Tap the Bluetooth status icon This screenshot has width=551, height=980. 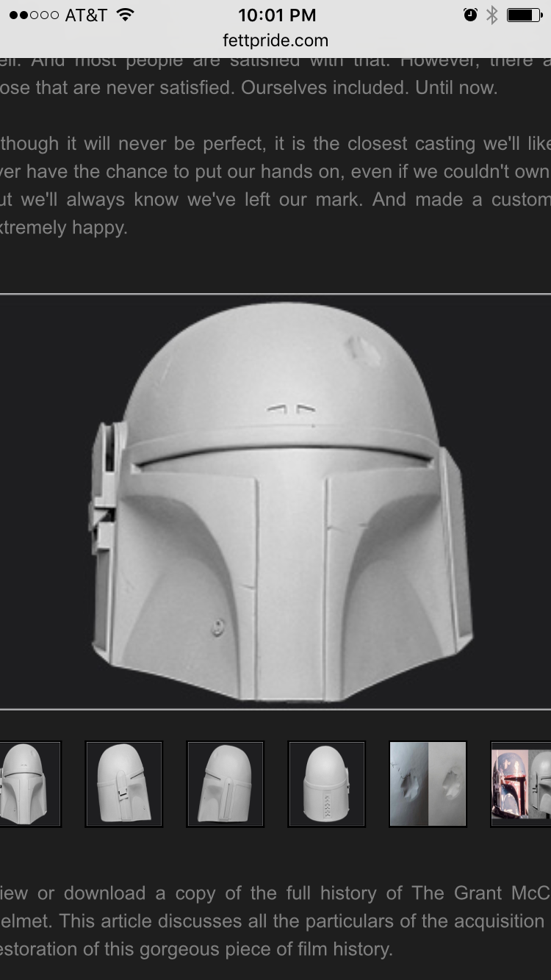(x=491, y=15)
